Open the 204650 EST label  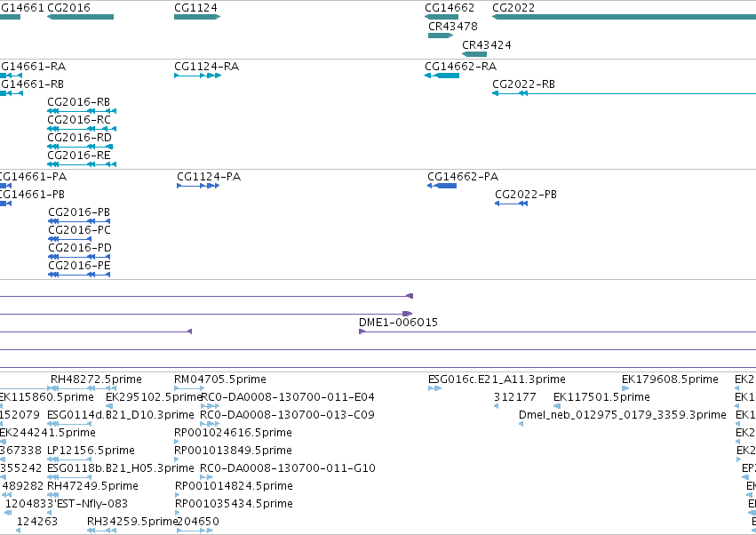coord(198,522)
